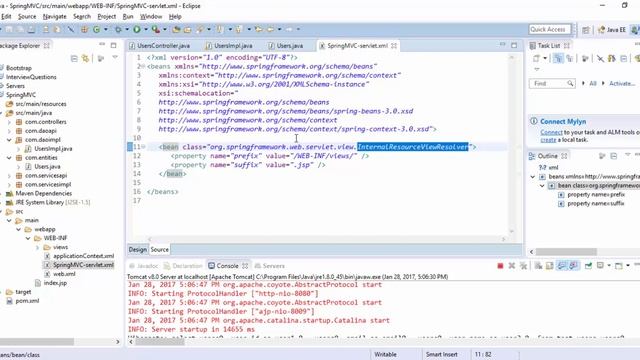Open the Javadoc view tab
This screenshot has width=640, height=360.
(x=143, y=266)
